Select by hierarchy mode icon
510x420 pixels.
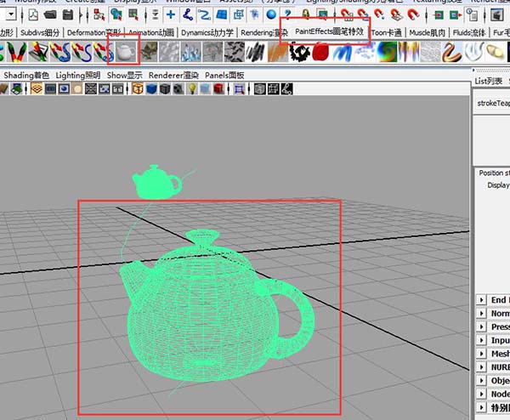pyautogui.click(x=99, y=14)
